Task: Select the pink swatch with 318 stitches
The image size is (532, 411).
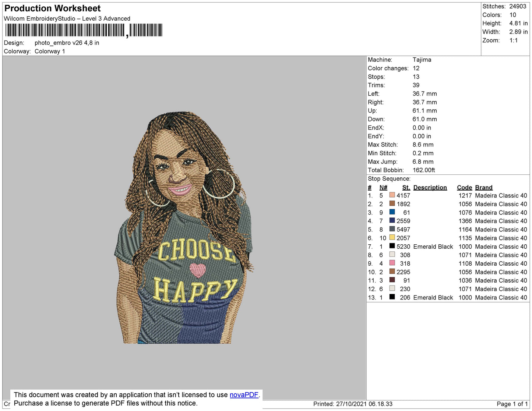Action: 392,263
